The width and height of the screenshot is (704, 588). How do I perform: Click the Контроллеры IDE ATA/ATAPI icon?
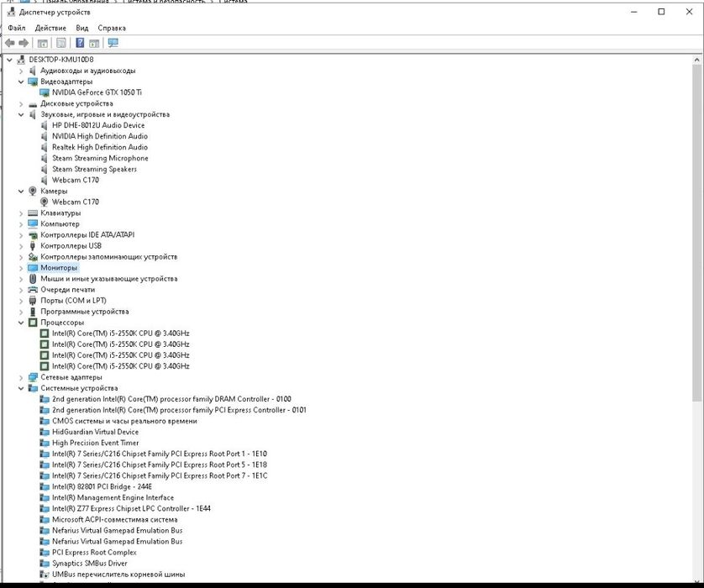click(32, 234)
